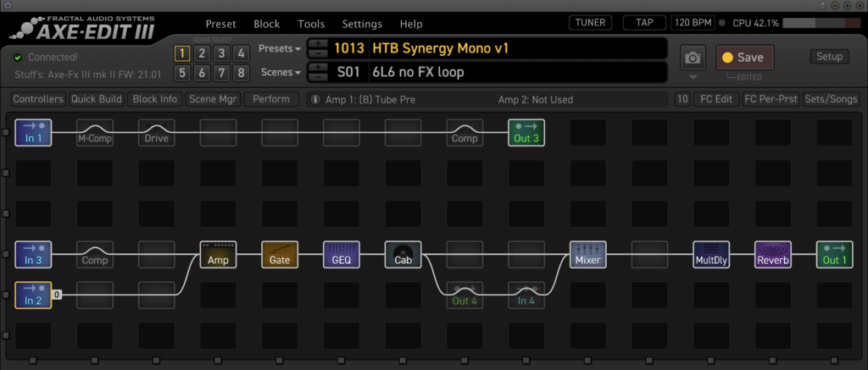Open the Help menu

coord(411,24)
